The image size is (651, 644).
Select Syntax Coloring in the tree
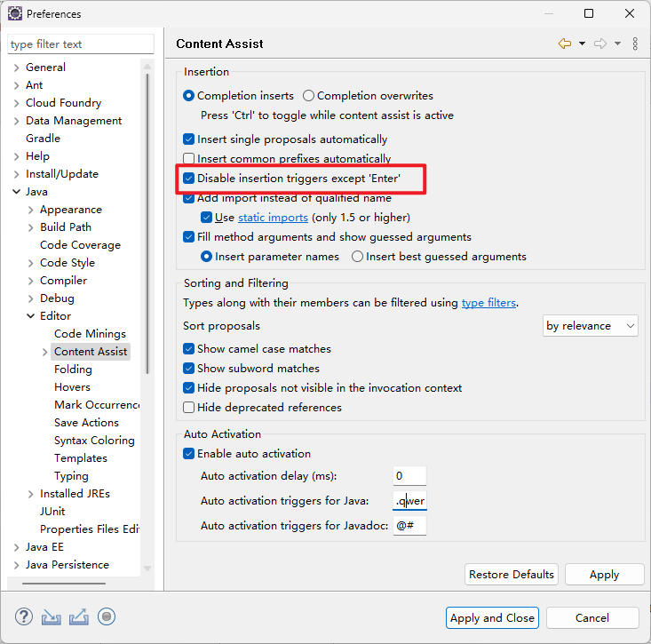(94, 441)
